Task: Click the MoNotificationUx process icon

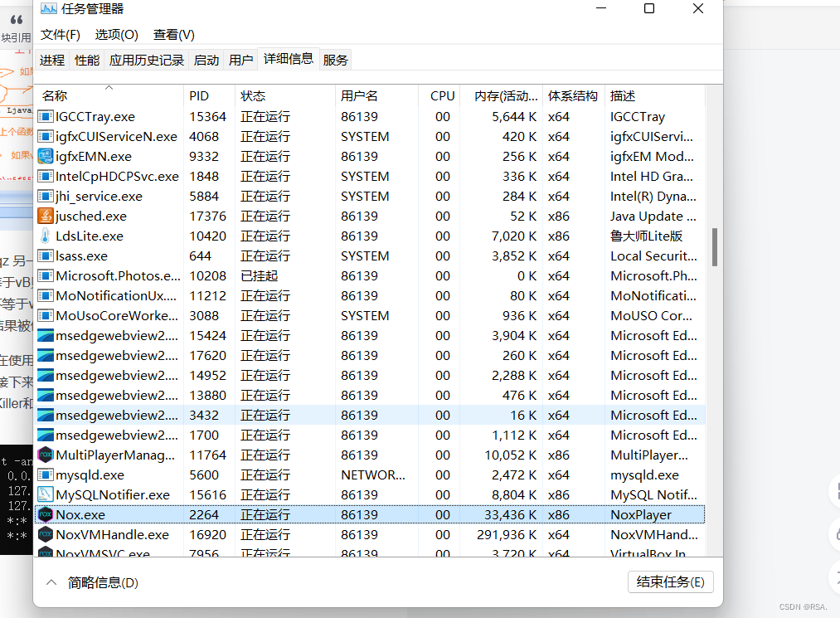Action: pos(46,295)
